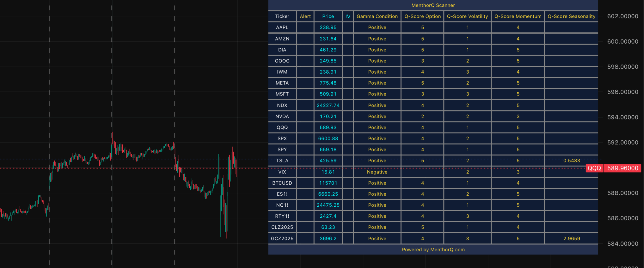Click the 589.96000 current price tag
Image resolution: width=644 pixels, height=268 pixels.
tap(623, 168)
